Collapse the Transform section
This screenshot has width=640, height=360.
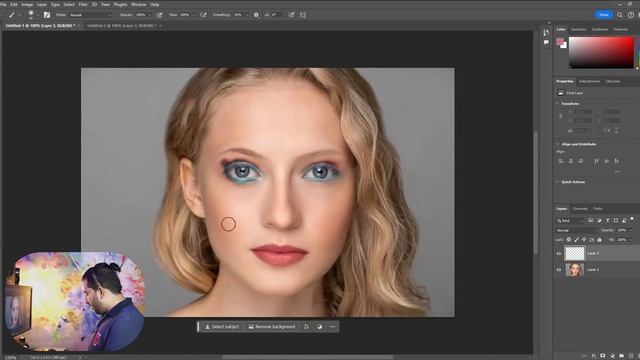pyautogui.click(x=558, y=104)
